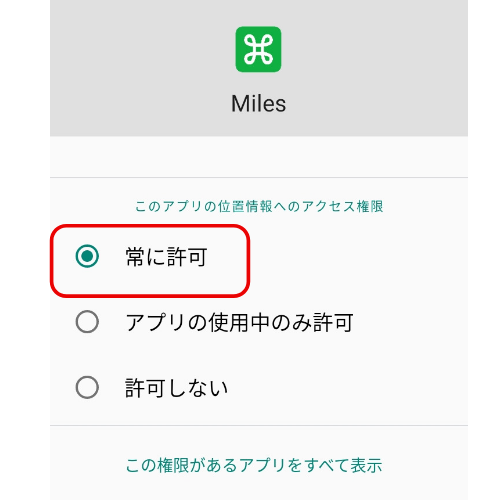Tap the green Miles app icon
Viewport: 500px width, 500px height.
point(258,49)
